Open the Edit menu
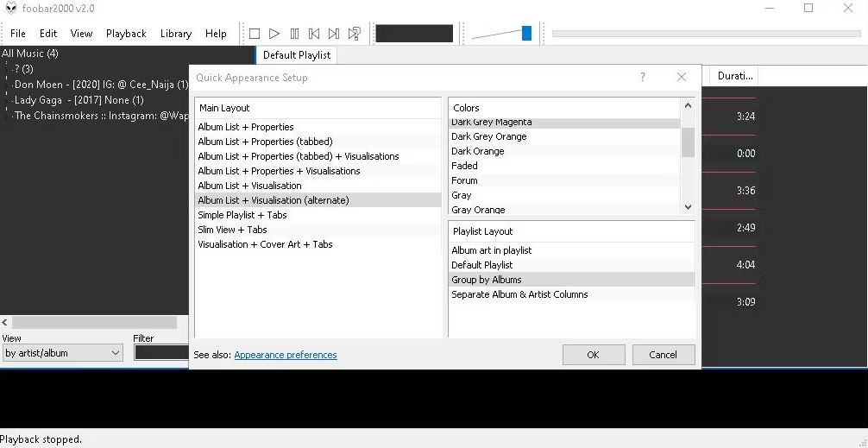 click(x=48, y=34)
